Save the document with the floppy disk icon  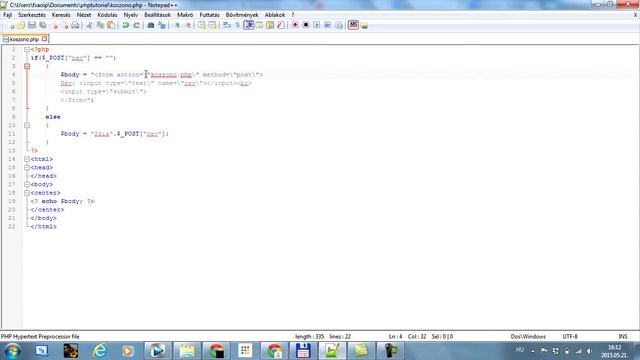pos(32,25)
